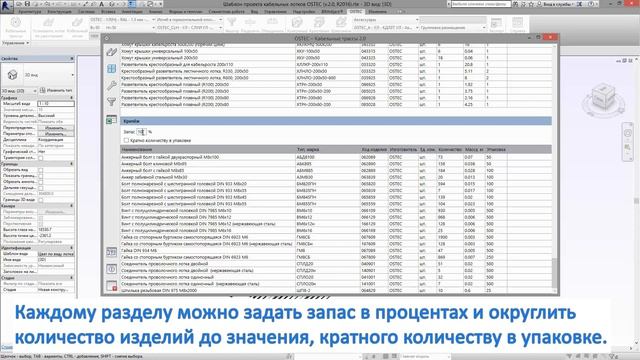Image resolution: width=640 pixels, height=360 pixels.
Task: Switch to the Изменить ribbon tab
Action: [378, 11]
